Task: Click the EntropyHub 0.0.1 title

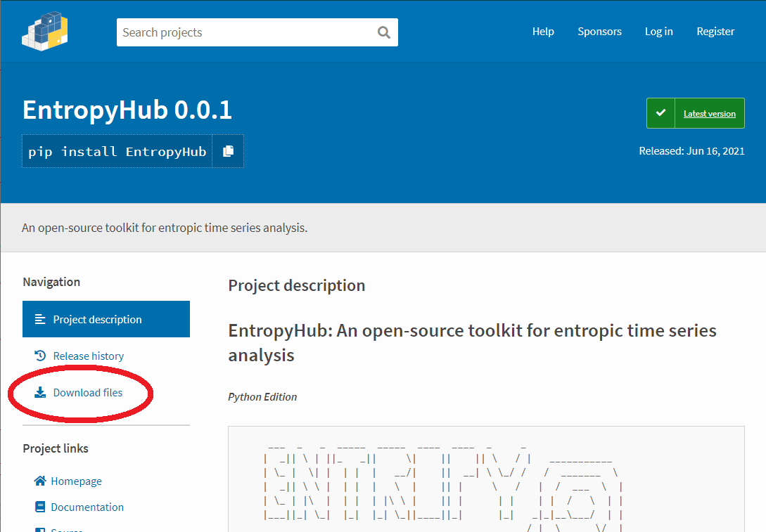Action: tap(127, 110)
